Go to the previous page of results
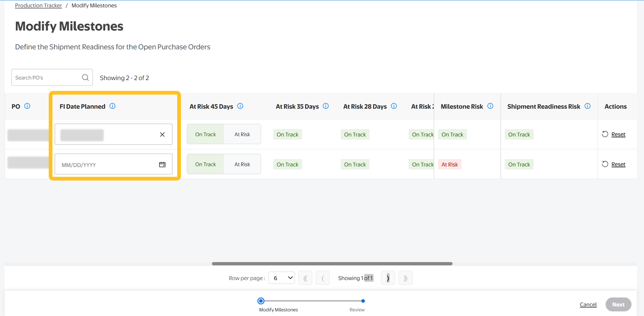The width and height of the screenshot is (644, 316). pos(323,278)
